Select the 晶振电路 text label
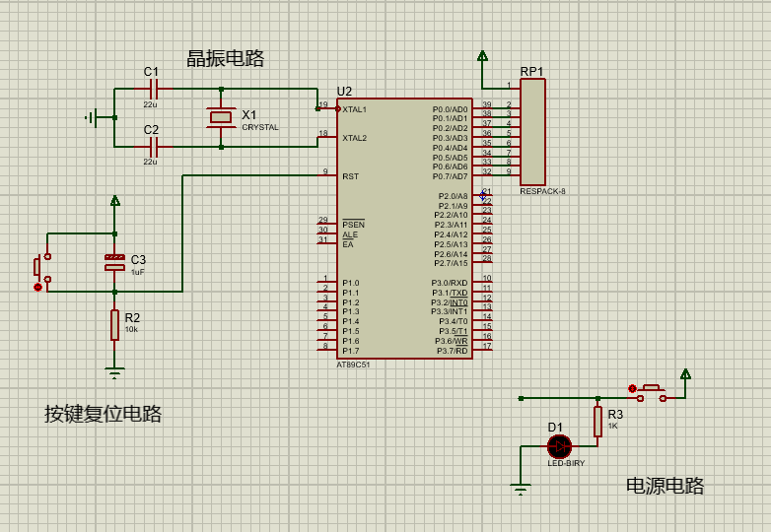This screenshot has height=532, width=771. [x=225, y=58]
